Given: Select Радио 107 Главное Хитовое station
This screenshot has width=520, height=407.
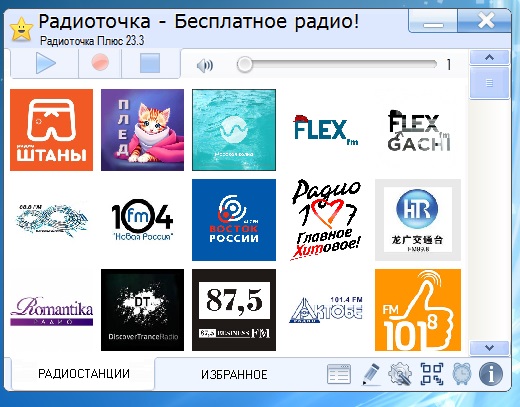Looking at the screenshot, I should [325, 220].
